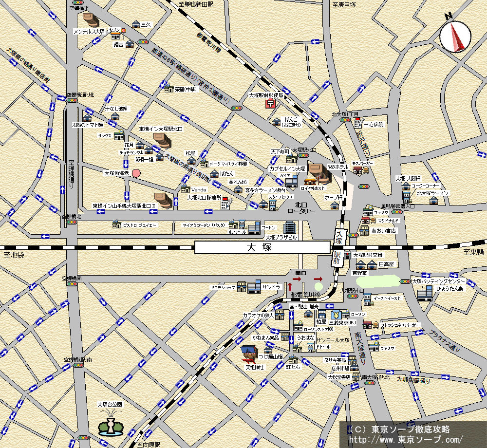The height and width of the screenshot is (448, 487).
Task: Click the pink circle marker near 大塚角海老
Action: 136,173
